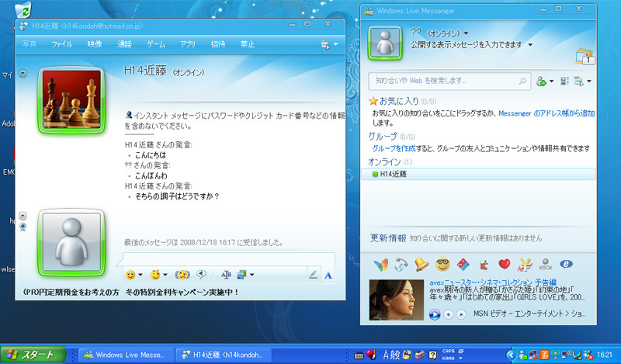Screen dimensions: 621x364
Task: Click the webcam icon beside my picture
Action: (23, 227)
